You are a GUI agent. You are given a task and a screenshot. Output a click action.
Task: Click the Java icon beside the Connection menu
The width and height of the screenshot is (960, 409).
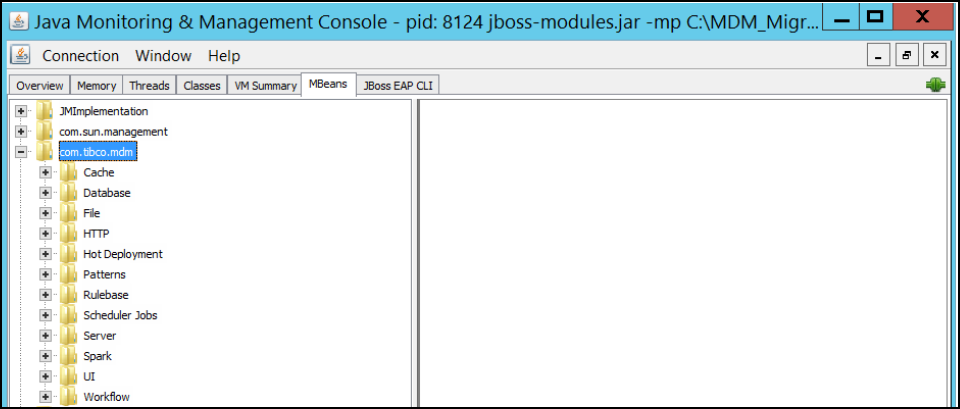click(x=20, y=56)
